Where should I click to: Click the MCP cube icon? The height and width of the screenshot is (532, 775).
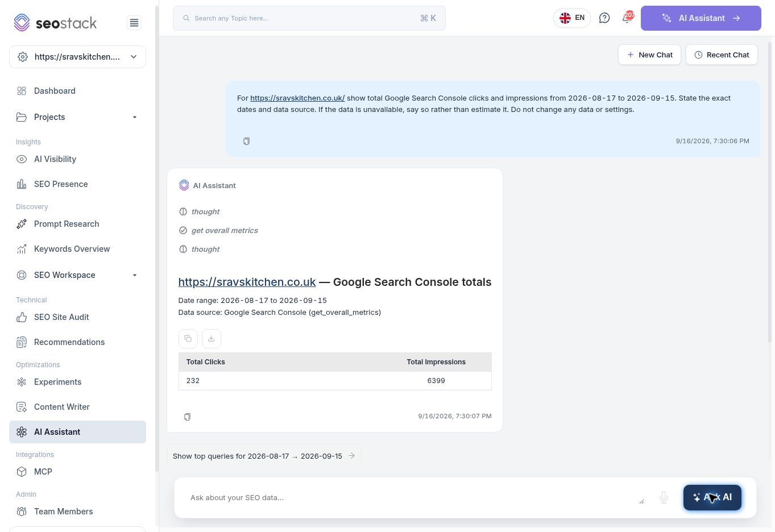(22, 472)
